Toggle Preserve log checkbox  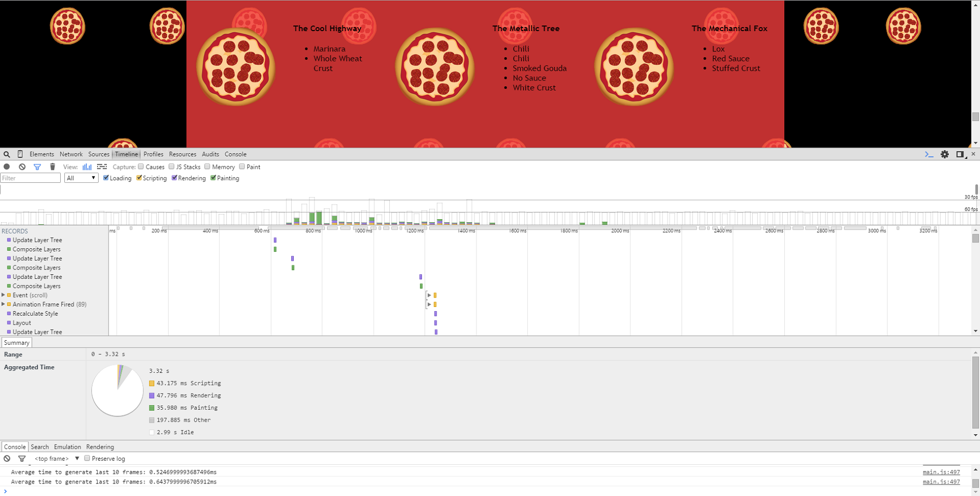[87, 458]
